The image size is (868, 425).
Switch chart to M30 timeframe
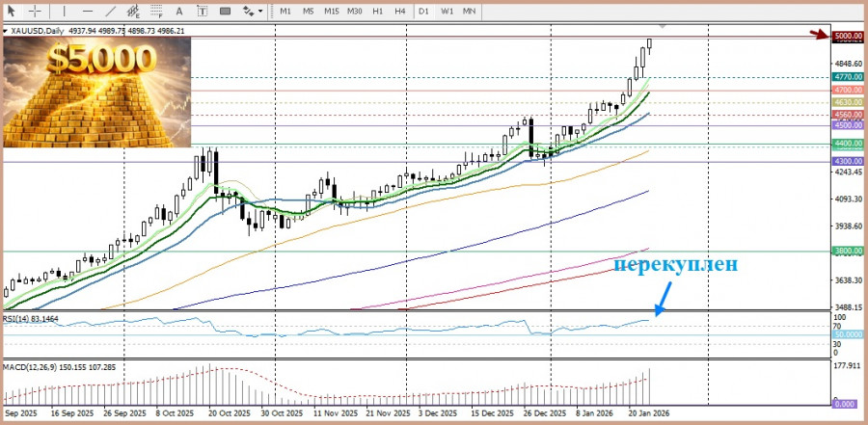(x=354, y=11)
